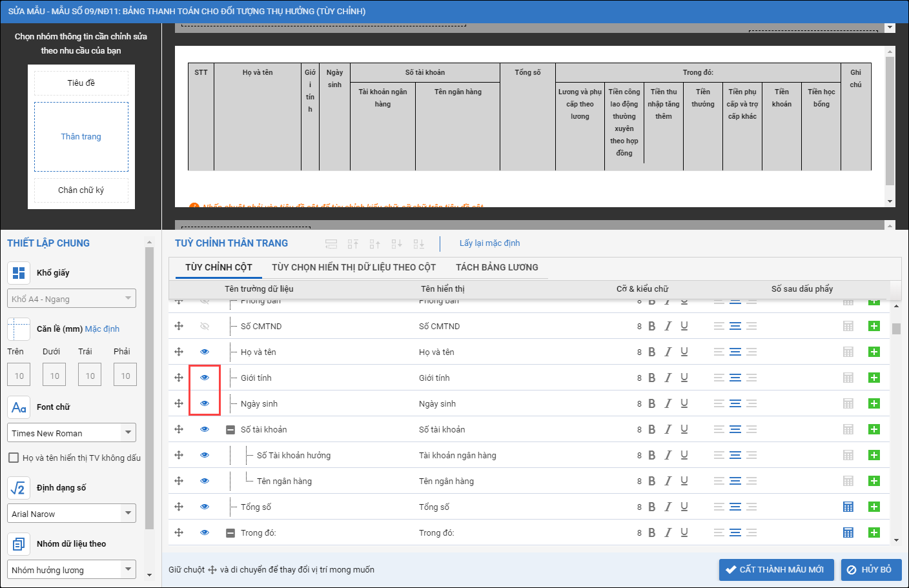Click the column list vertical scrollbar thumb
Screen dimensions: 909x588
(x=896, y=329)
